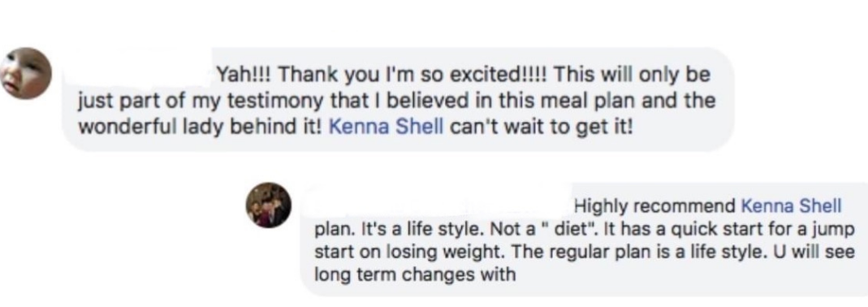Screen dimensions: 868x307
Task: Open the group-photo avatar of the reply author
Action: [269, 205]
